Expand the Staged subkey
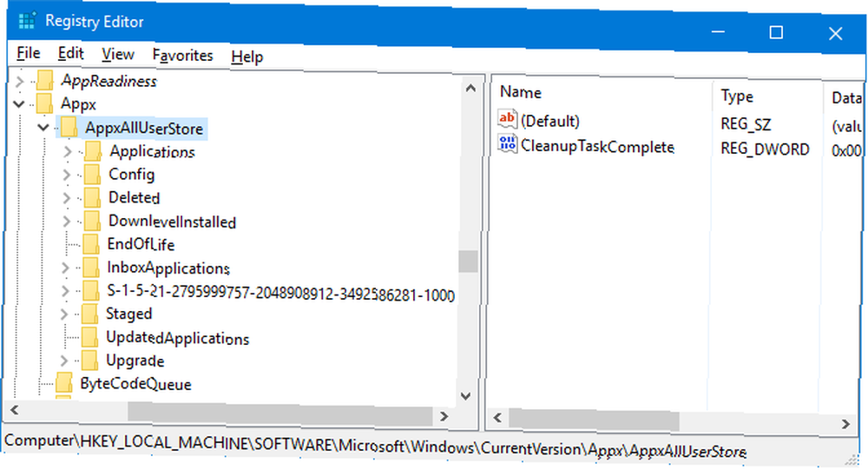The image size is (868, 470). pyautogui.click(x=64, y=314)
